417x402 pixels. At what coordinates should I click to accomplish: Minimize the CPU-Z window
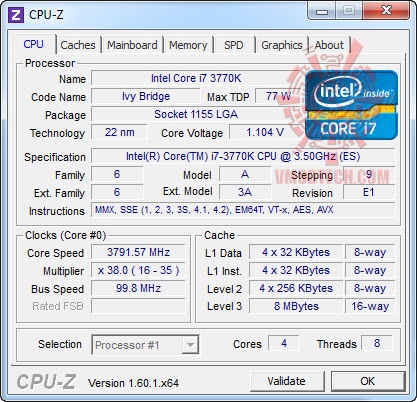click(x=322, y=11)
